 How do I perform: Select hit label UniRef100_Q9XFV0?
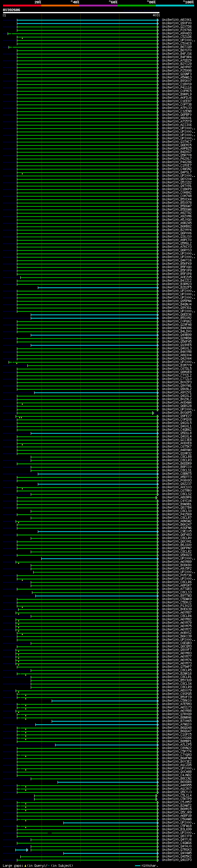coord(176,23)
